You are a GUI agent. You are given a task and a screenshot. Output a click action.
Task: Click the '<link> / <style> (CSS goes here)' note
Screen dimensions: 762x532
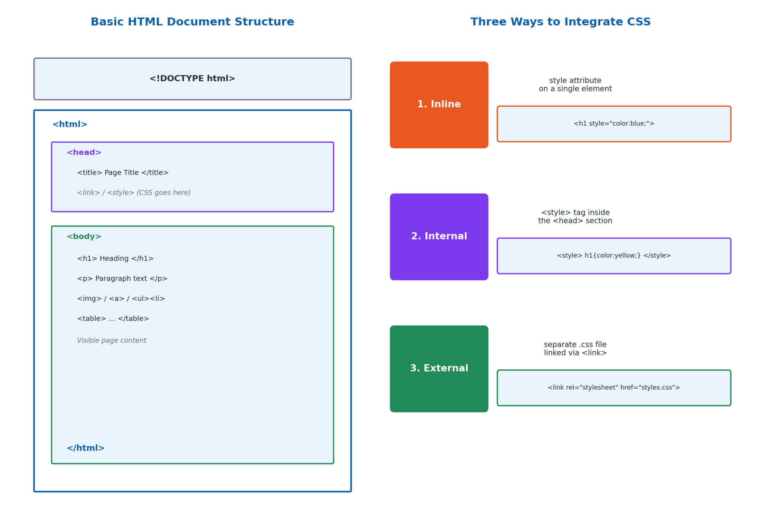pos(134,193)
